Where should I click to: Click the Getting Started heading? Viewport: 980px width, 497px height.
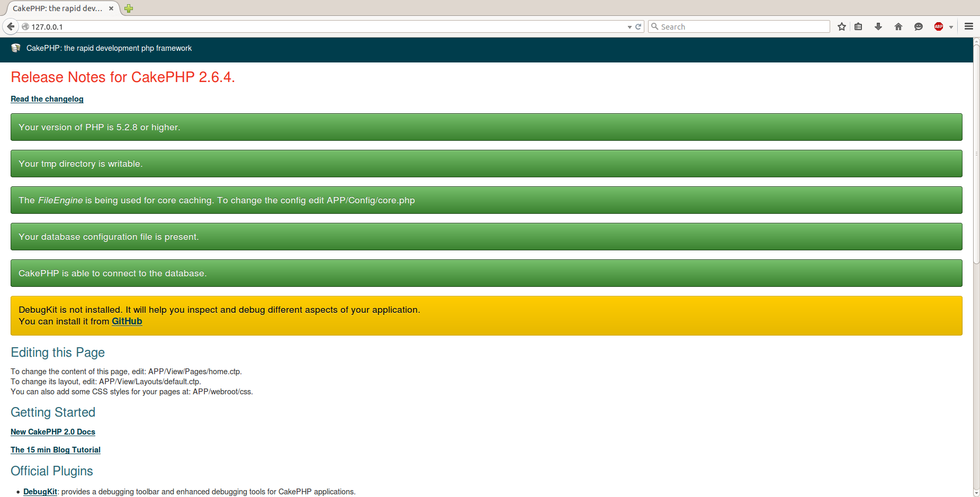click(53, 412)
